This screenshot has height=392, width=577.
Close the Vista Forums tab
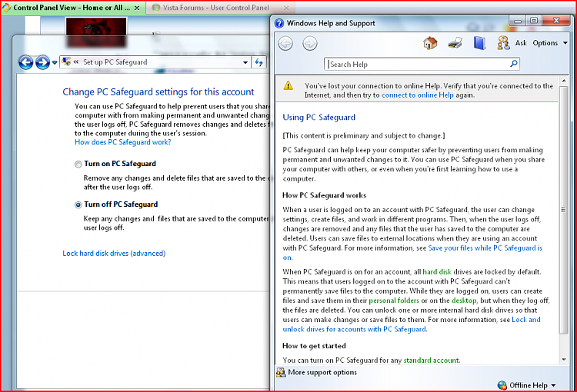(x=286, y=8)
